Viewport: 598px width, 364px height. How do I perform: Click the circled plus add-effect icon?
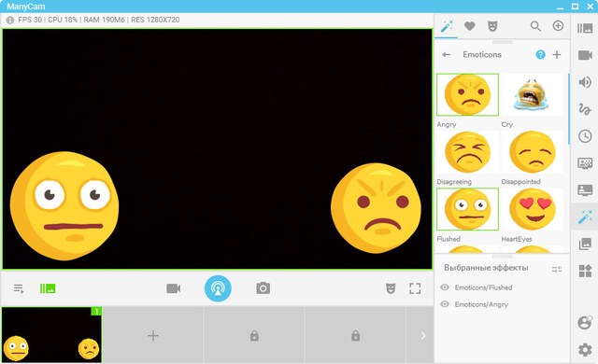558,26
